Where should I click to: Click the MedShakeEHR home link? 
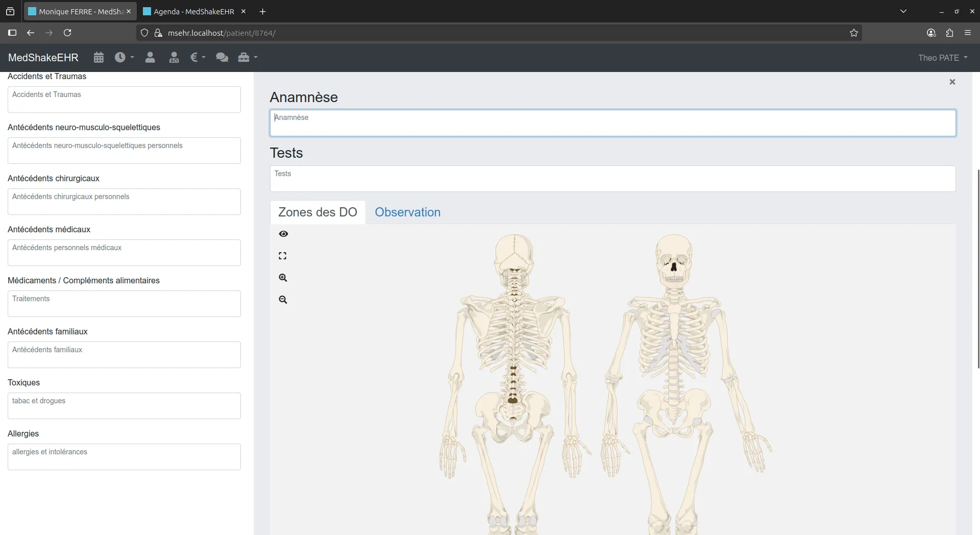tap(43, 57)
